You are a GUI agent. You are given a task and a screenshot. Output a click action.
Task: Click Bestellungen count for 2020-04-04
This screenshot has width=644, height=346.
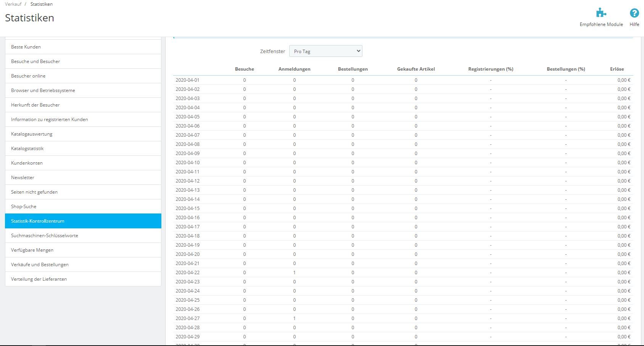353,108
